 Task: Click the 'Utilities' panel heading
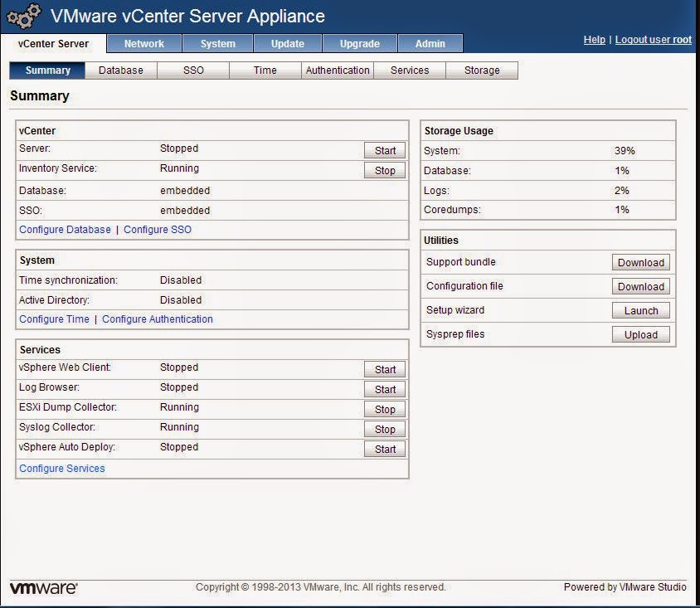(441, 241)
